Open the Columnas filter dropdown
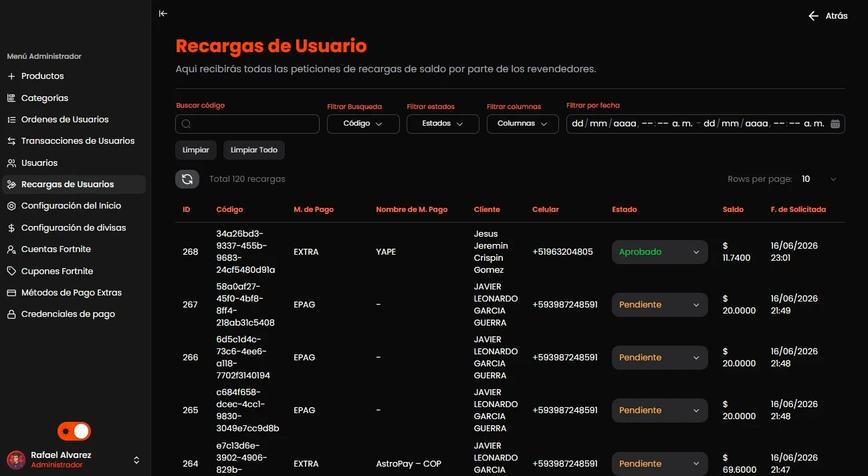Image resolution: width=868 pixels, height=476 pixels. click(x=523, y=124)
